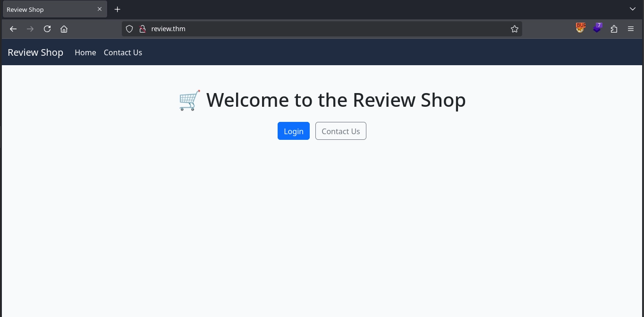Screen dimensions: 644x317
Task: Click the browser back arrow
Action: pyautogui.click(x=13, y=29)
